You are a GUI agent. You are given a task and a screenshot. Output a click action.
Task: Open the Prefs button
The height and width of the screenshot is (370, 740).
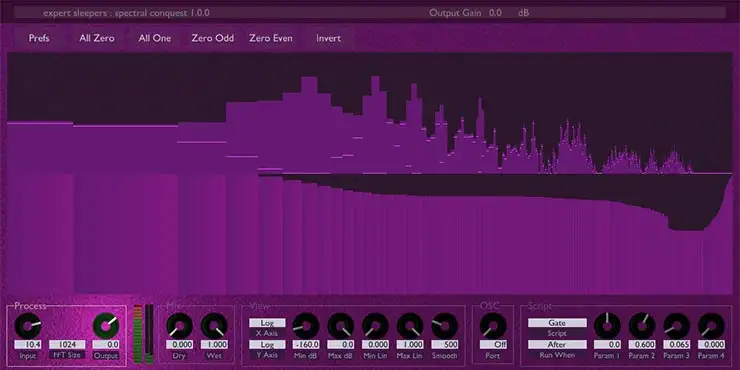39,38
